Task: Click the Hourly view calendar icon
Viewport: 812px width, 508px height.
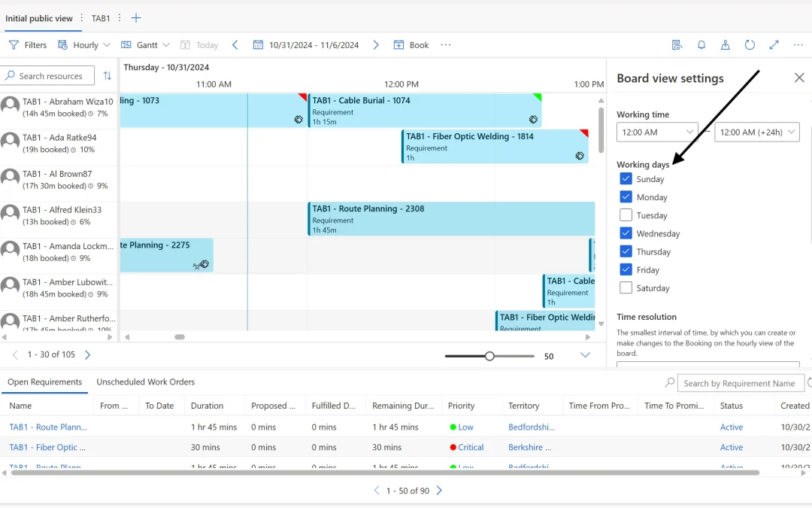Action: click(x=62, y=45)
